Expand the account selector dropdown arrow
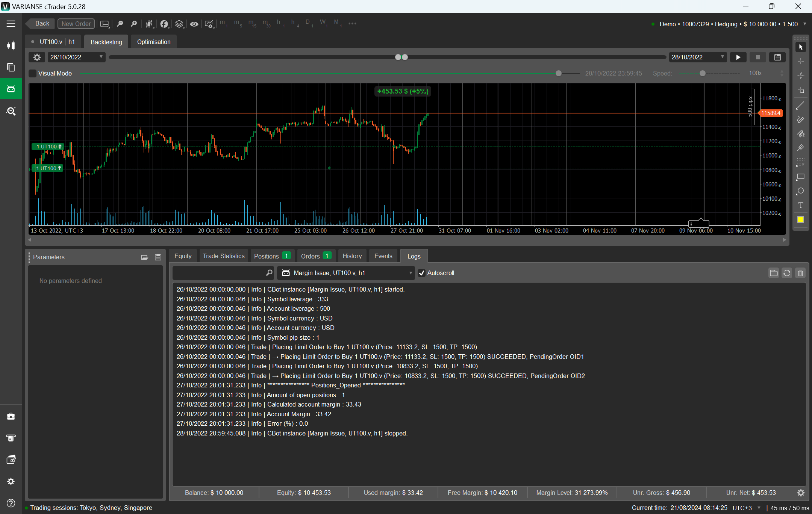This screenshot has width=812, height=514. pos(805,24)
